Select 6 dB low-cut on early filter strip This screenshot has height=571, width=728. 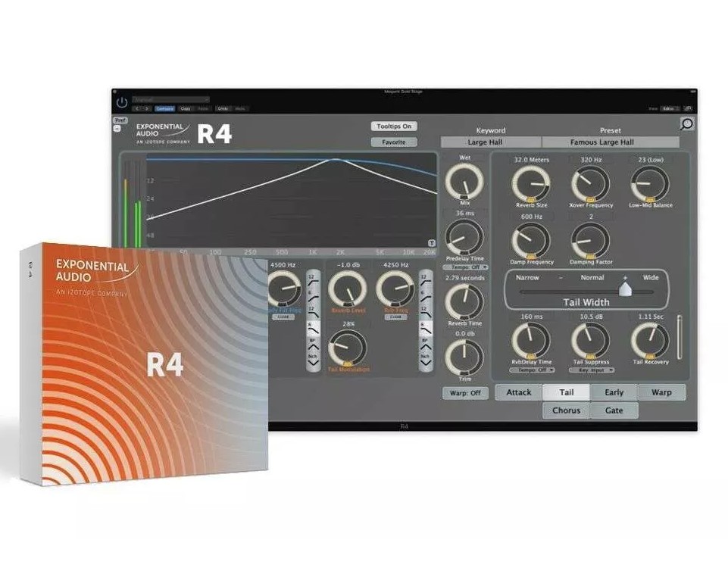point(314,296)
